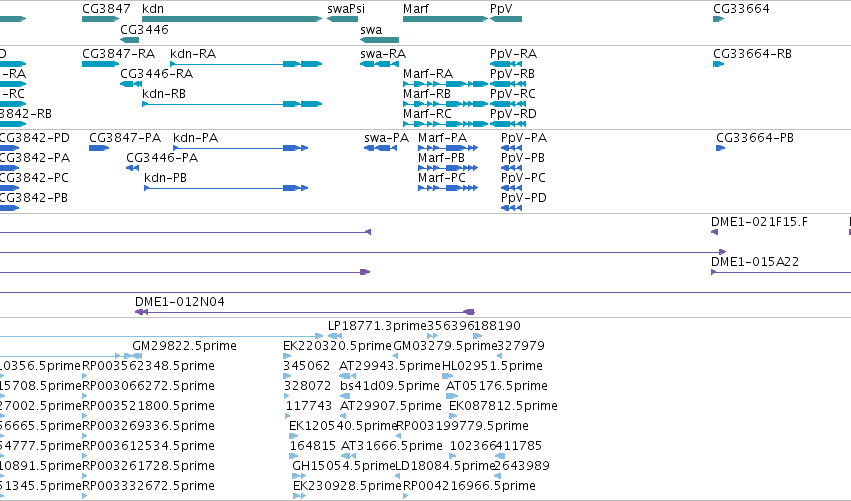
Task: Click the DME1-021F15.F clone label
Action: 759,221
